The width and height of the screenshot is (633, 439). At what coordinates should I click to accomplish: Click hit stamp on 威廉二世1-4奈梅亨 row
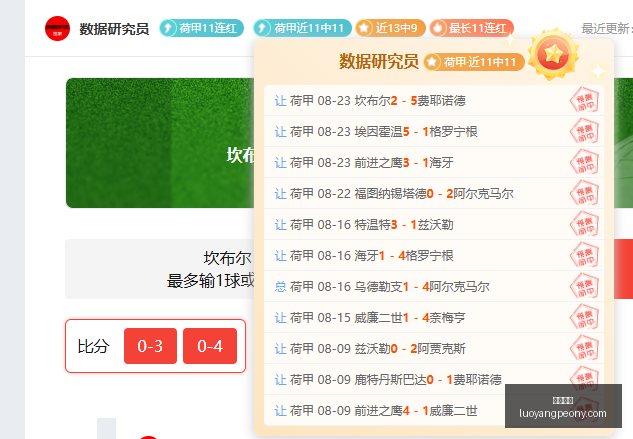(x=584, y=318)
